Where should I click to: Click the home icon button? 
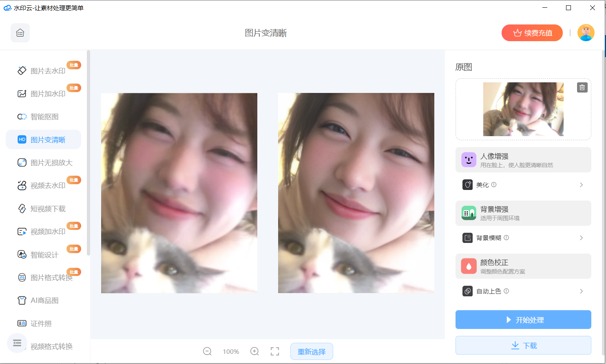[20, 33]
